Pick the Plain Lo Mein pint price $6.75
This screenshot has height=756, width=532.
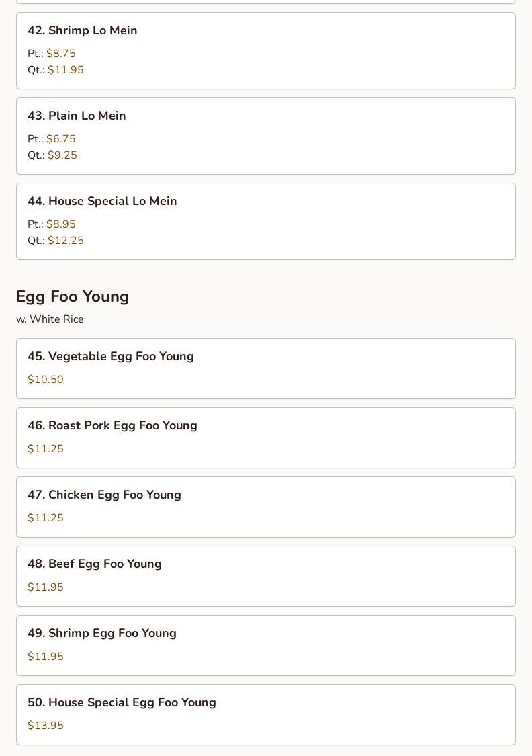tap(60, 139)
